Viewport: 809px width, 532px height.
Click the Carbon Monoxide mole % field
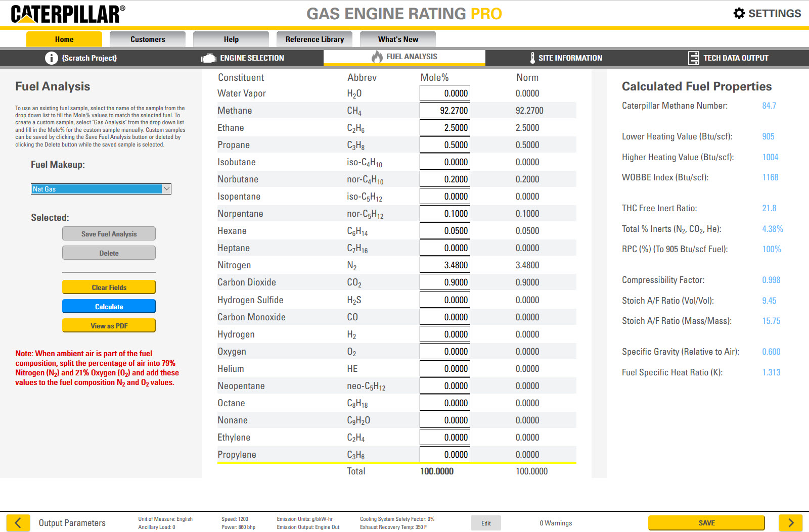[x=445, y=317]
